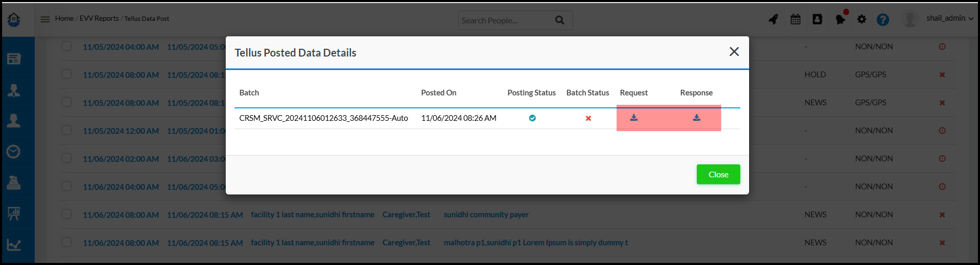Toggle the hamburger menu icon
Viewport: 980px width, 265px height.
coord(46,19)
